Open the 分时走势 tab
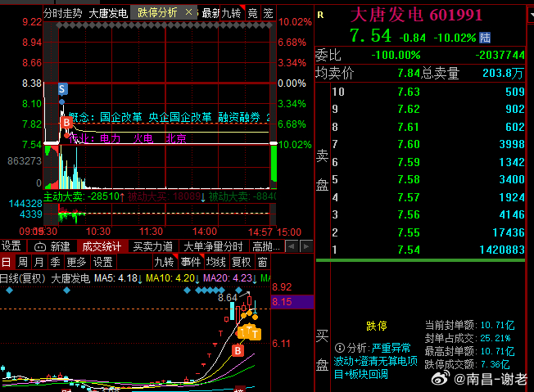Viewport: 534px width, 392px height. (x=63, y=13)
